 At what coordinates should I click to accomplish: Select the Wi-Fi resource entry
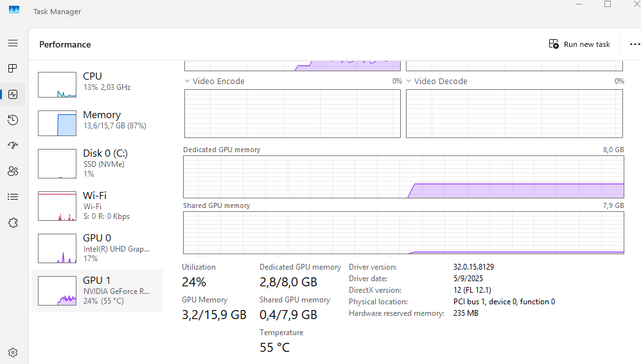pos(96,205)
